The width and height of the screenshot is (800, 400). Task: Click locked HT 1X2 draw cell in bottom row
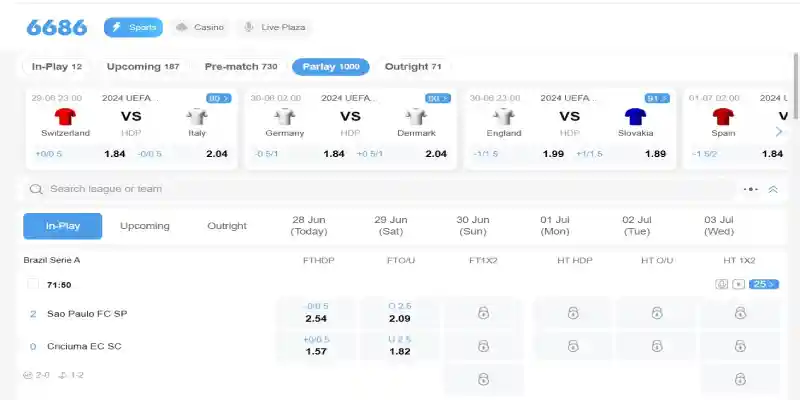tap(740, 379)
